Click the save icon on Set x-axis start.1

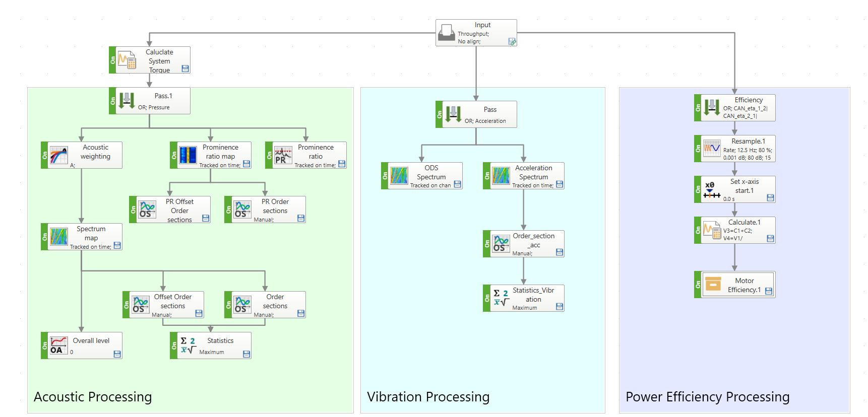770,198
